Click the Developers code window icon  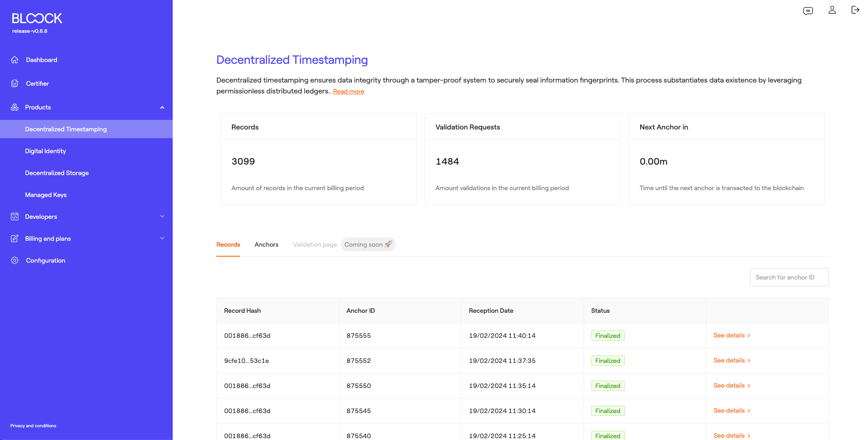pyautogui.click(x=15, y=217)
